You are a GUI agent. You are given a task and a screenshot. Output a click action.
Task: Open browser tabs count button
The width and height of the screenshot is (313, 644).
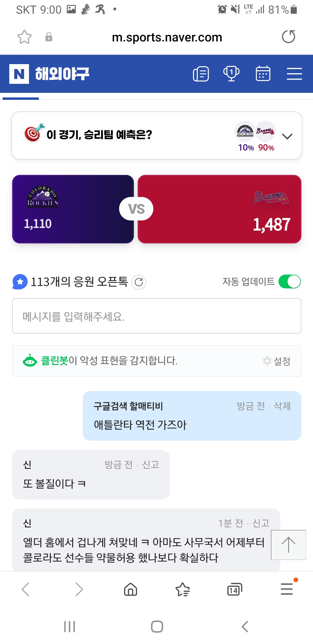(x=234, y=589)
